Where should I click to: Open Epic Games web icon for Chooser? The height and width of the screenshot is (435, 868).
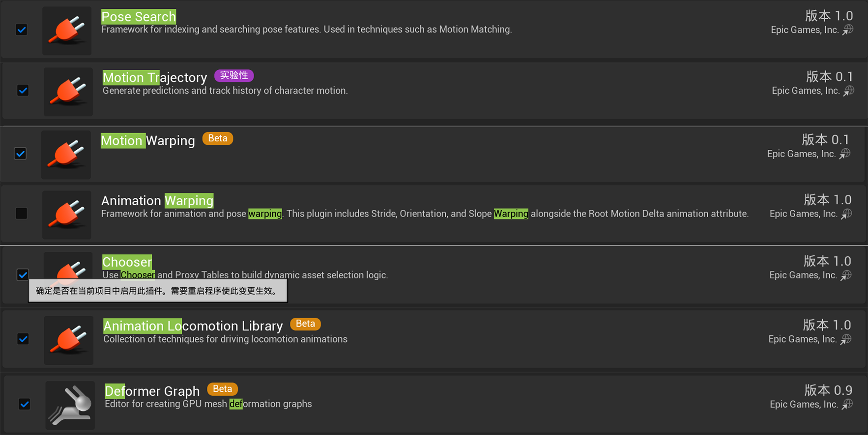pos(846,275)
